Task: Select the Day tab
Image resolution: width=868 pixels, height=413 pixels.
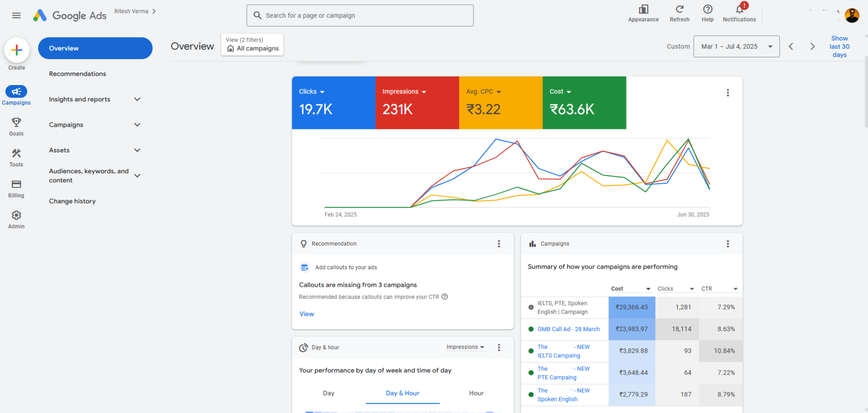Action: (x=329, y=393)
